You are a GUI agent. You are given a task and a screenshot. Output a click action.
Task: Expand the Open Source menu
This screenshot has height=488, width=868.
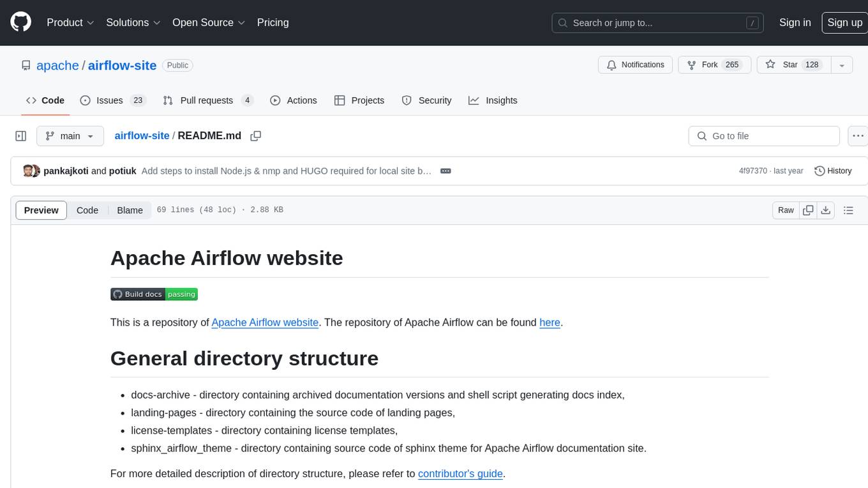tap(209, 22)
